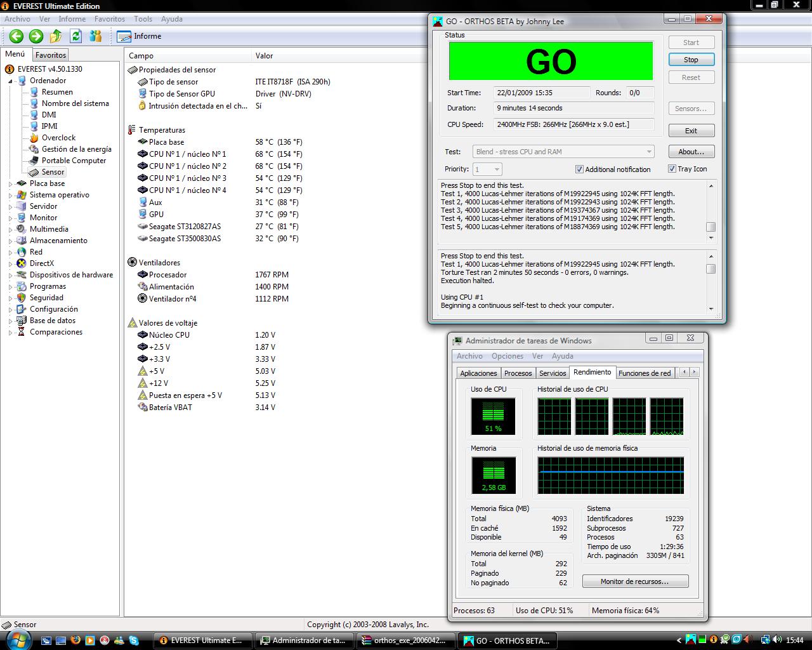Switch to the Favoritos tab
The width and height of the screenshot is (812, 650).
[x=51, y=55]
